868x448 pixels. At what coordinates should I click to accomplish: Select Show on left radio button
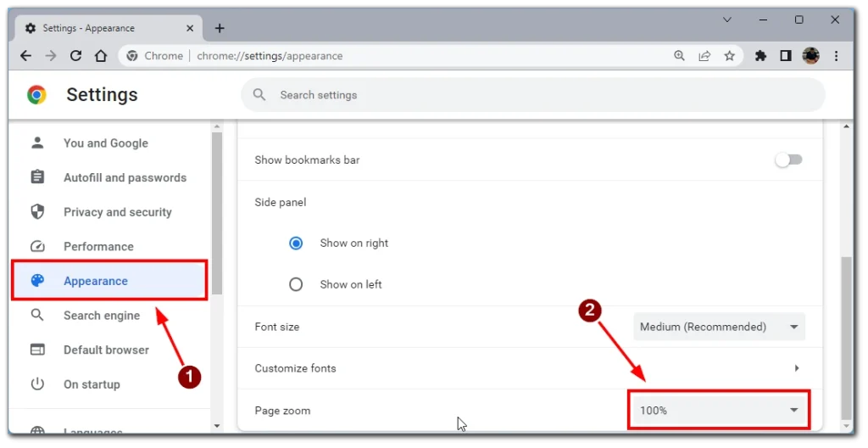click(296, 284)
